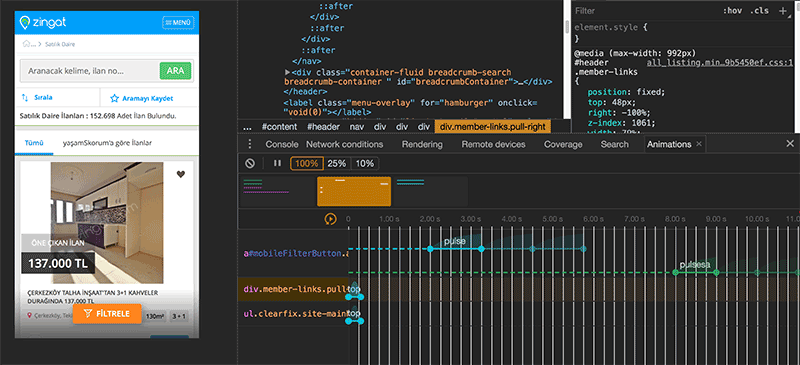Toggle the .cls class editor

(x=759, y=11)
